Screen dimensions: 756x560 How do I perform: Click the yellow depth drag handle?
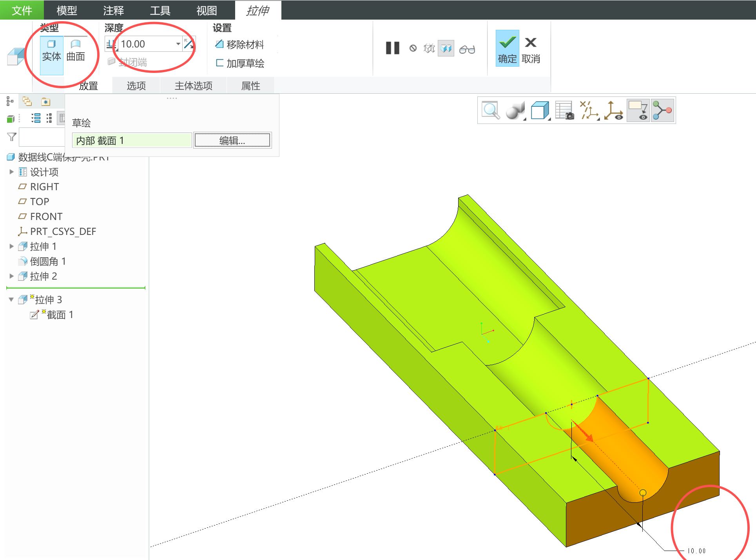pos(643,493)
